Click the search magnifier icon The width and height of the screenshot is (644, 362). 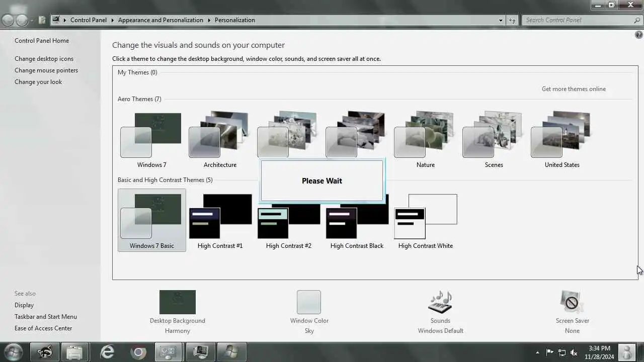[x=637, y=20]
